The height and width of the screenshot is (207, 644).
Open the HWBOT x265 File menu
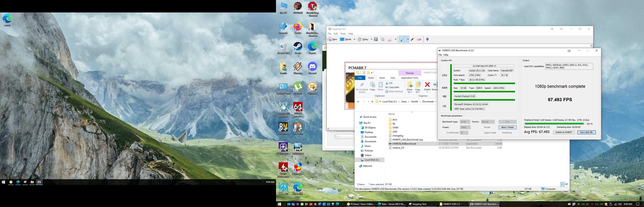(440, 55)
